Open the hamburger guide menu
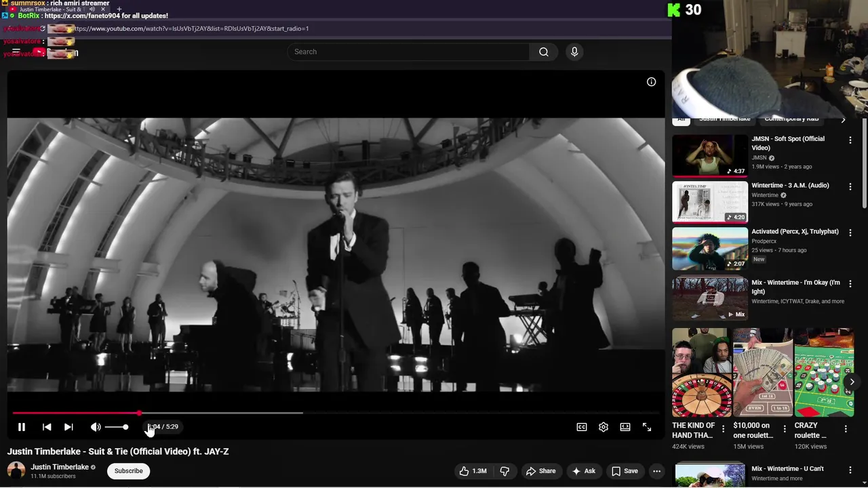868x488 pixels. pyautogui.click(x=16, y=52)
